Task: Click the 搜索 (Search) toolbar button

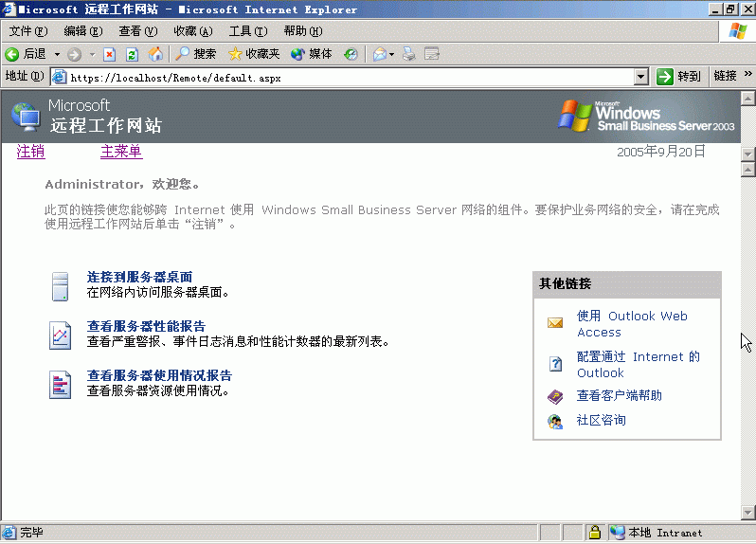Action: tap(196, 54)
